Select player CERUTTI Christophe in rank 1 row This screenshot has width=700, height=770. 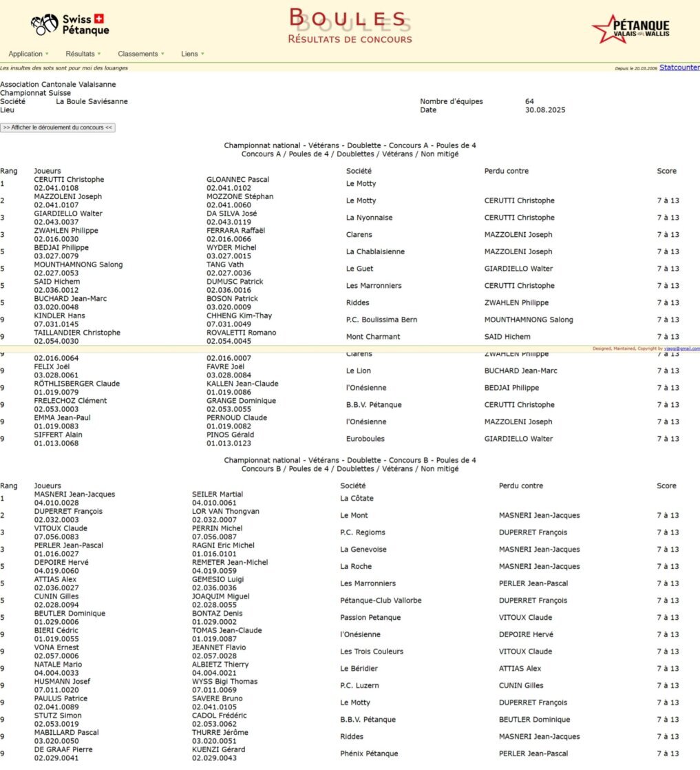[70, 180]
